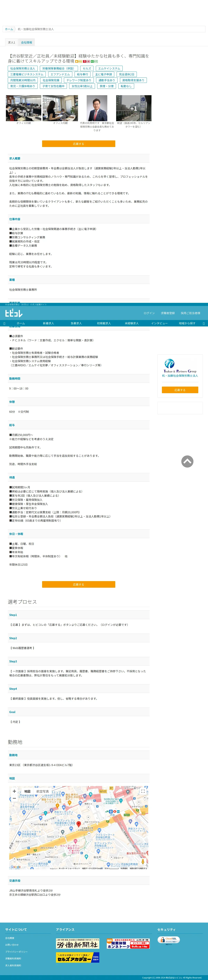Click the セルズ tag
The image size is (208, 980).
point(87,68)
